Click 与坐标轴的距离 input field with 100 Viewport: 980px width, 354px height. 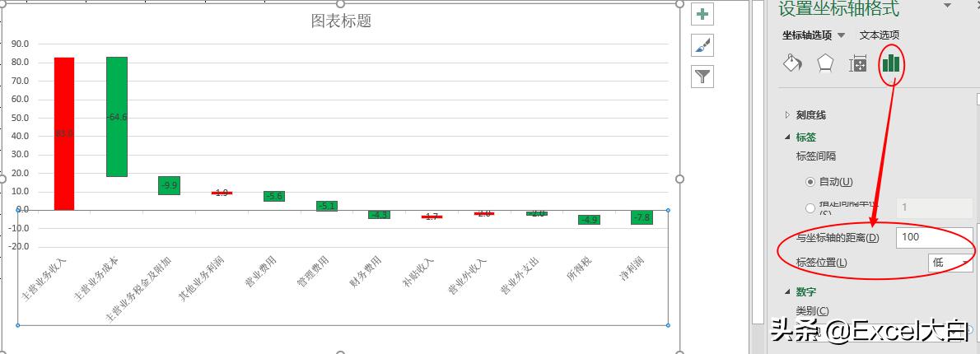tap(934, 237)
